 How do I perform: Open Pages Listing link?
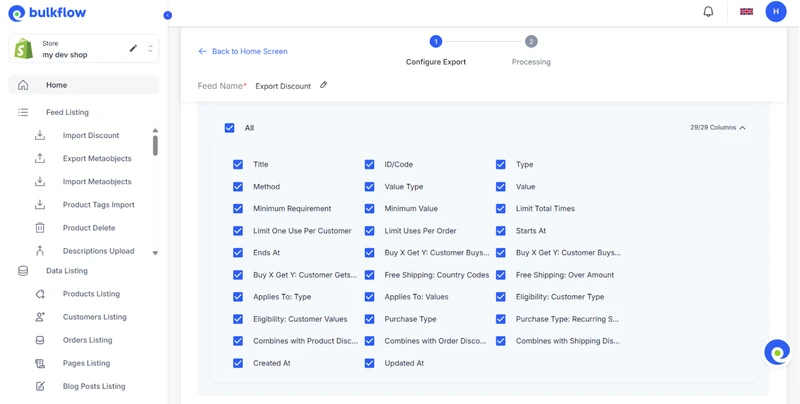pos(86,363)
